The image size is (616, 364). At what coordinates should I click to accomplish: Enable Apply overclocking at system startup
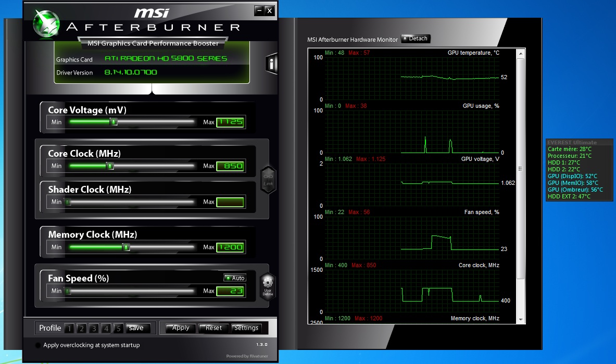[38, 345]
